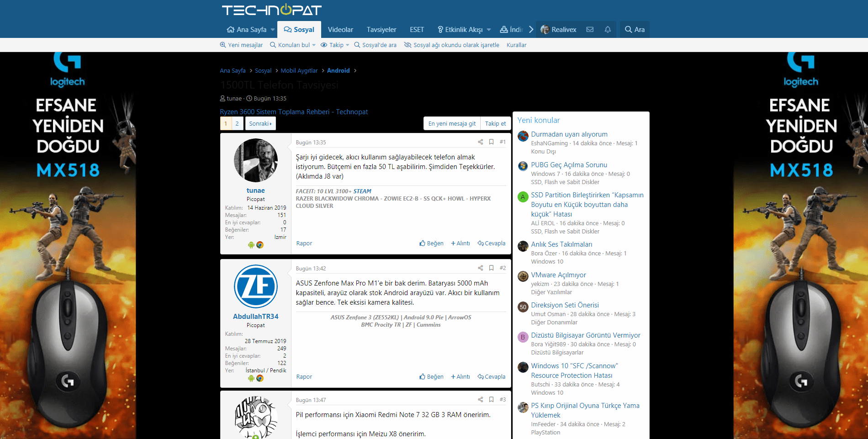Viewport: 868px width, 439px height.
Task: Click avatar next to VMware Açılmıyor
Action: pyautogui.click(x=523, y=276)
